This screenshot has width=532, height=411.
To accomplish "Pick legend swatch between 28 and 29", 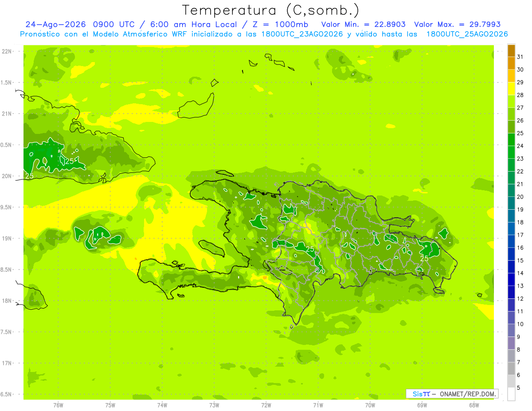I will coord(511,89).
